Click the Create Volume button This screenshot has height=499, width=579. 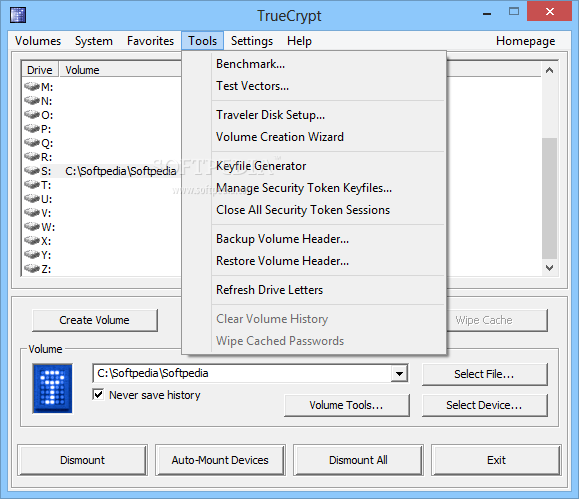[95, 320]
